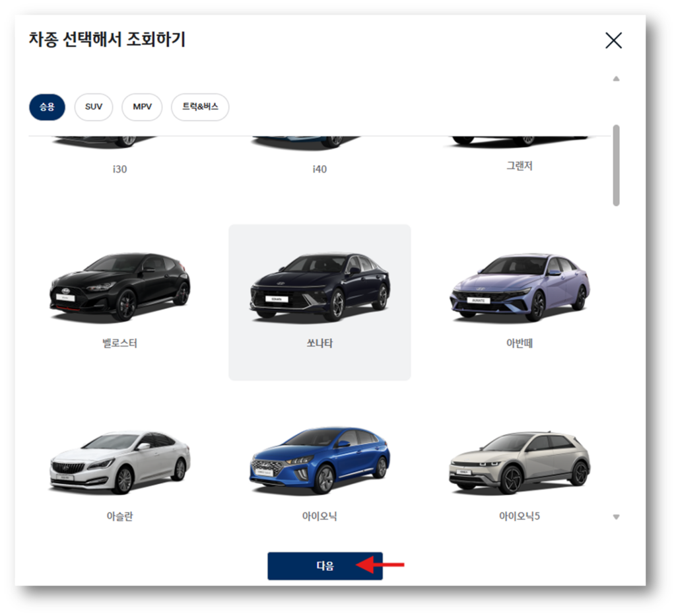Screen dimensions: 676x616
Task: Close the vehicle selection dialog
Action: pos(613,40)
